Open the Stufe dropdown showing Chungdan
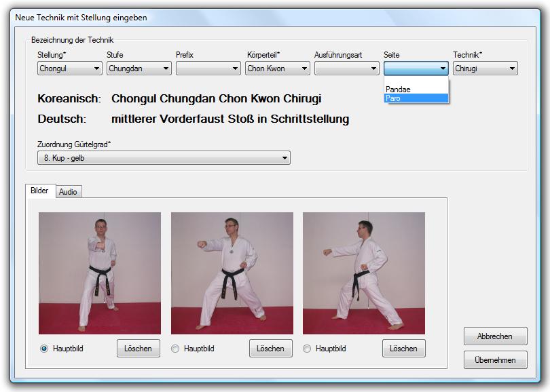 tap(139, 68)
